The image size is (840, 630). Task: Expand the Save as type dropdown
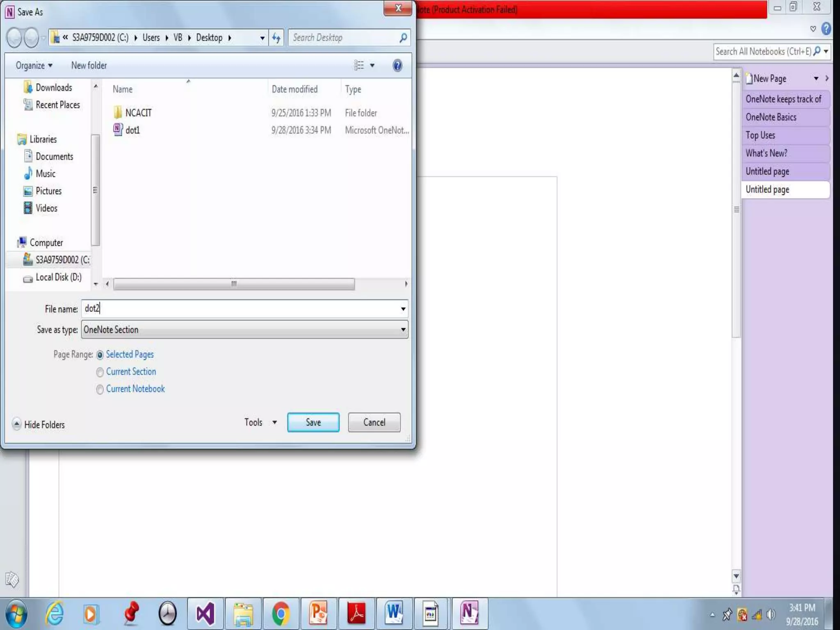coord(403,330)
